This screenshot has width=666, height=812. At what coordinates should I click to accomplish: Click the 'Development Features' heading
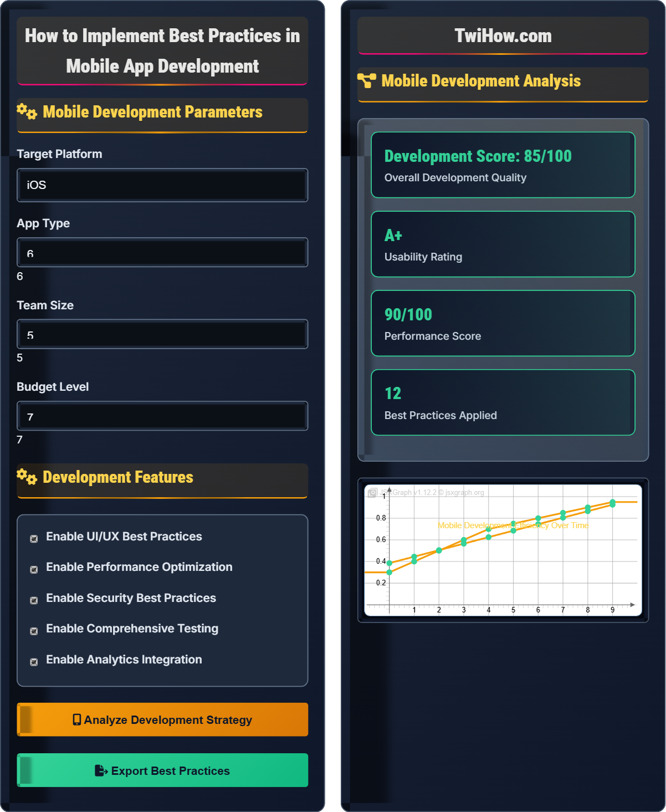[x=118, y=477]
